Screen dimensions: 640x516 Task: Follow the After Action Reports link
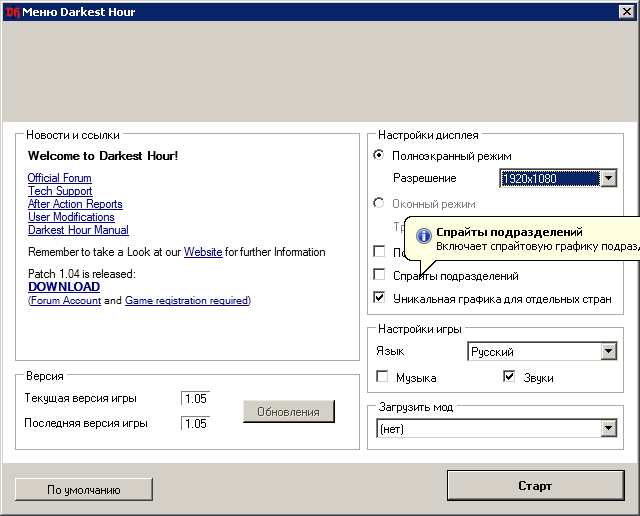(75, 204)
